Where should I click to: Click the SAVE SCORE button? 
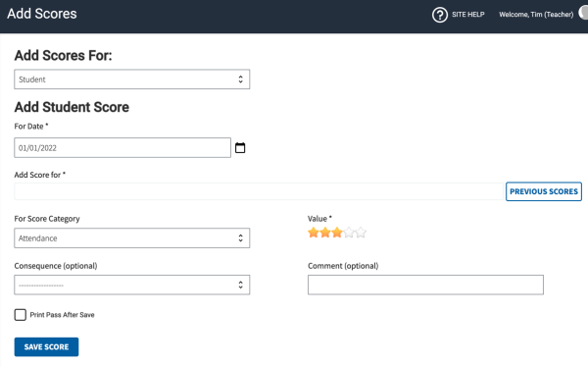pos(46,346)
